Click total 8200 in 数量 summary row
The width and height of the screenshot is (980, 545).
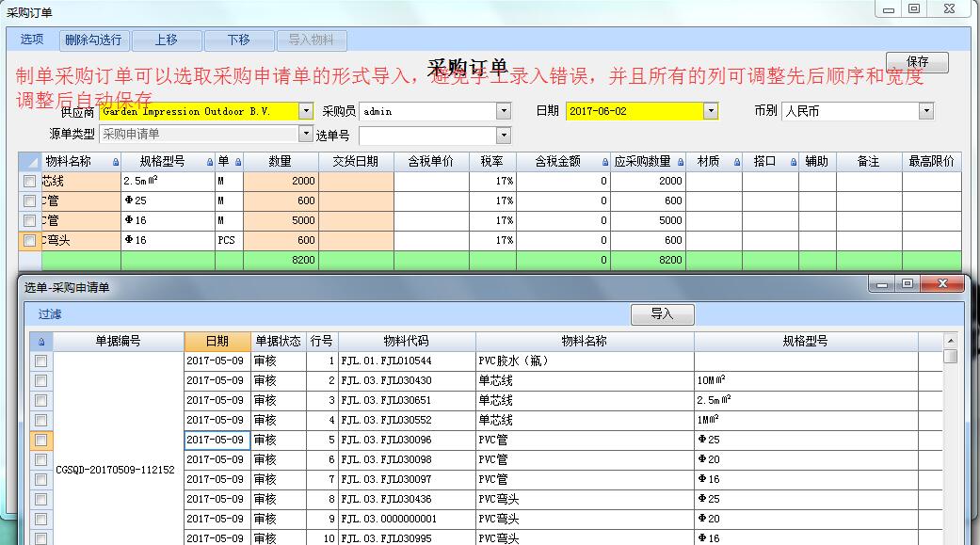[281, 260]
